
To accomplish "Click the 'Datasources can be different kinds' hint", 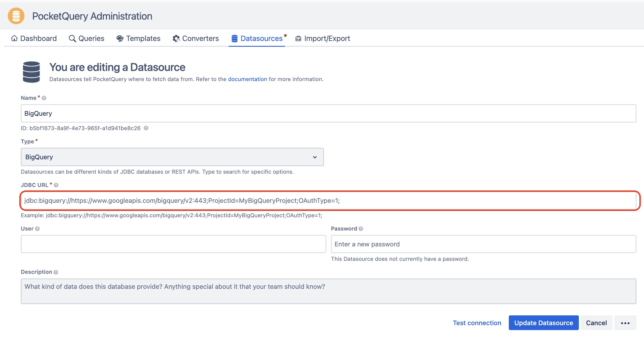I will 157,172.
